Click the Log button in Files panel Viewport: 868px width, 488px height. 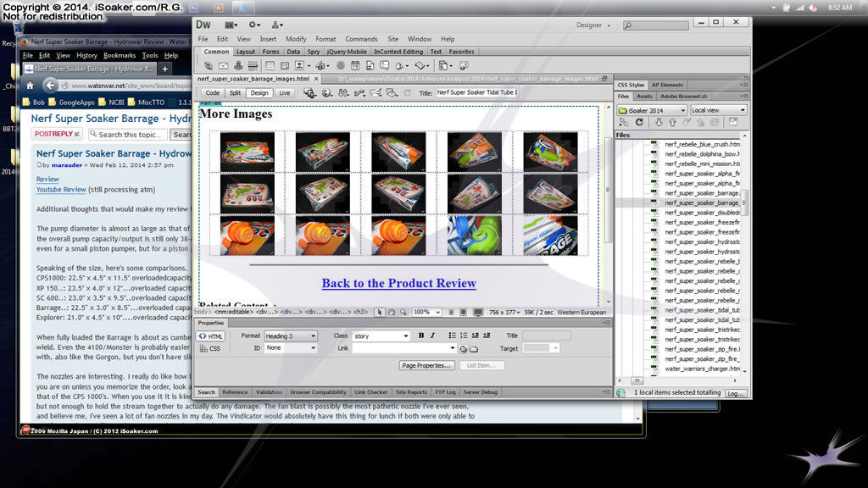(735, 393)
